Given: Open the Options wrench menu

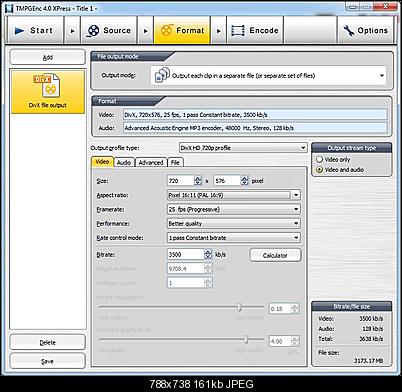Looking at the screenshot, I should coord(366,30).
